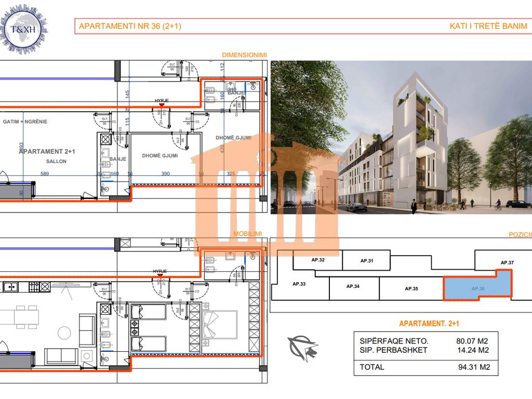Screen dimensions: 532x399
Task: Click the KATI I TRETË BANIM heading
Action: pyautogui.click(x=488, y=26)
